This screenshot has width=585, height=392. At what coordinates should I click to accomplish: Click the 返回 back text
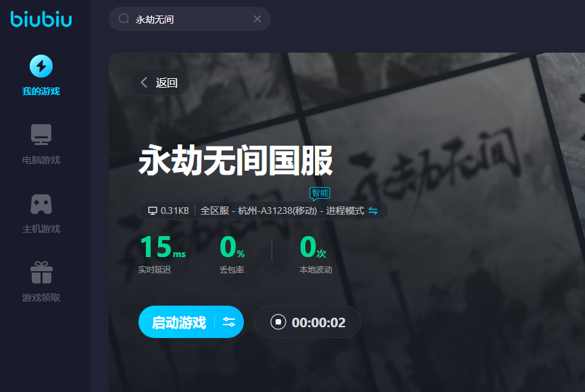point(167,83)
